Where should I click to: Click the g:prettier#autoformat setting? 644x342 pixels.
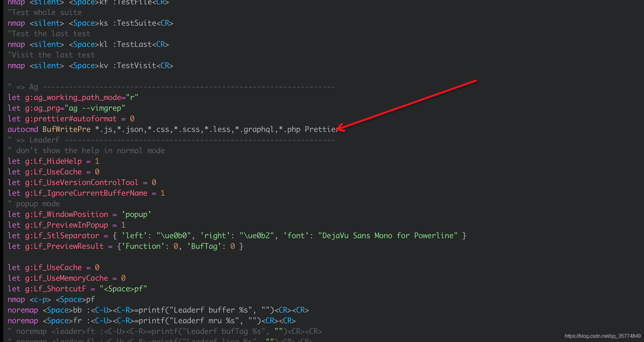pyautogui.click(x=71, y=119)
